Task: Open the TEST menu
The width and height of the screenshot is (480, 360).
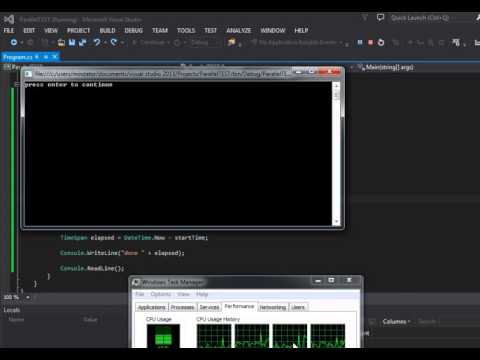Action: pos(210,30)
